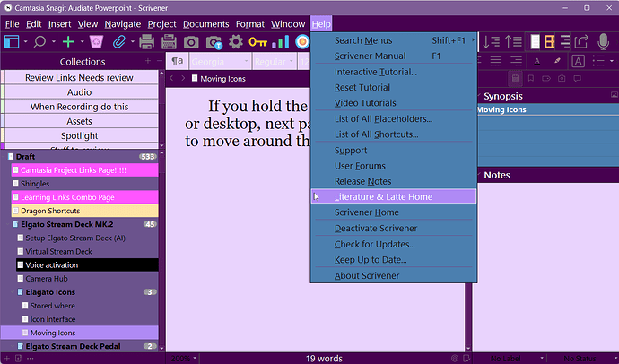Open the View layout dropdown arrow
Screen dimensions: 619x364
click(26, 41)
